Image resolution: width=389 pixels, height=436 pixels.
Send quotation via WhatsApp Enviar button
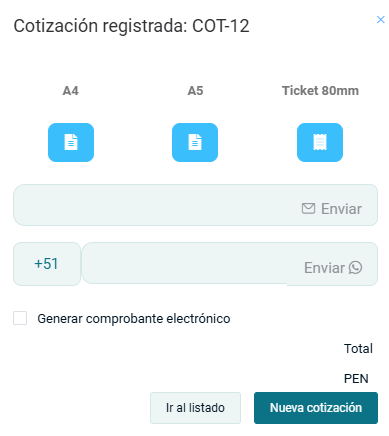[333, 267]
